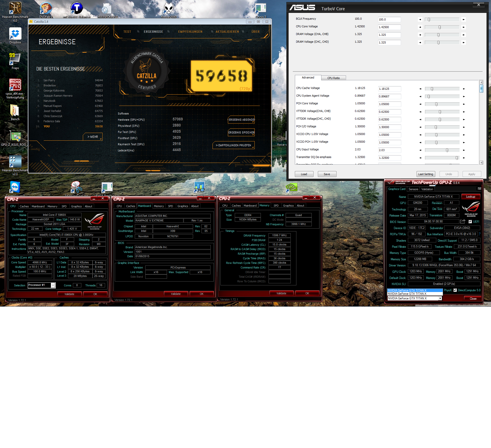
Task: Click the ERGEBNIS ABSENDEN button in Catzilla
Action: (241, 120)
